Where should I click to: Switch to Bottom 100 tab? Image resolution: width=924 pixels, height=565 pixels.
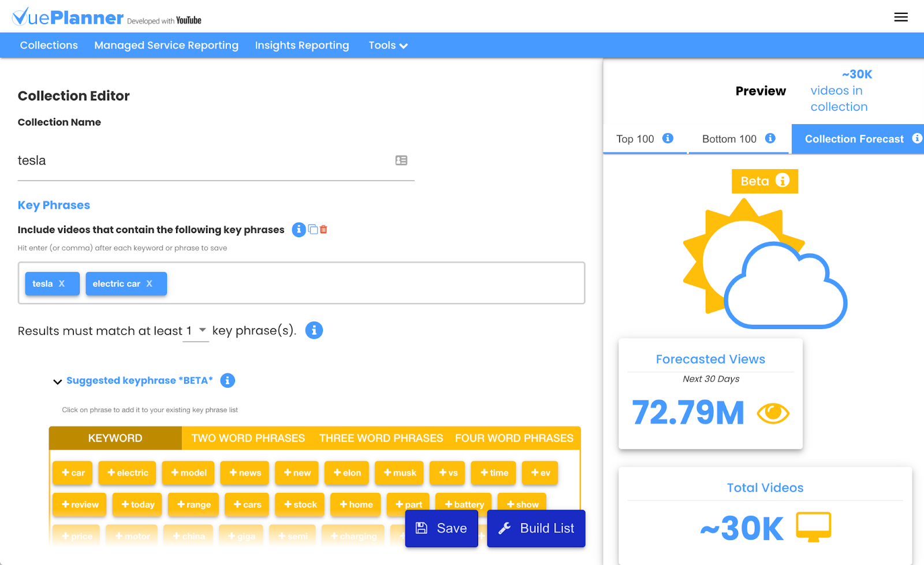(739, 139)
